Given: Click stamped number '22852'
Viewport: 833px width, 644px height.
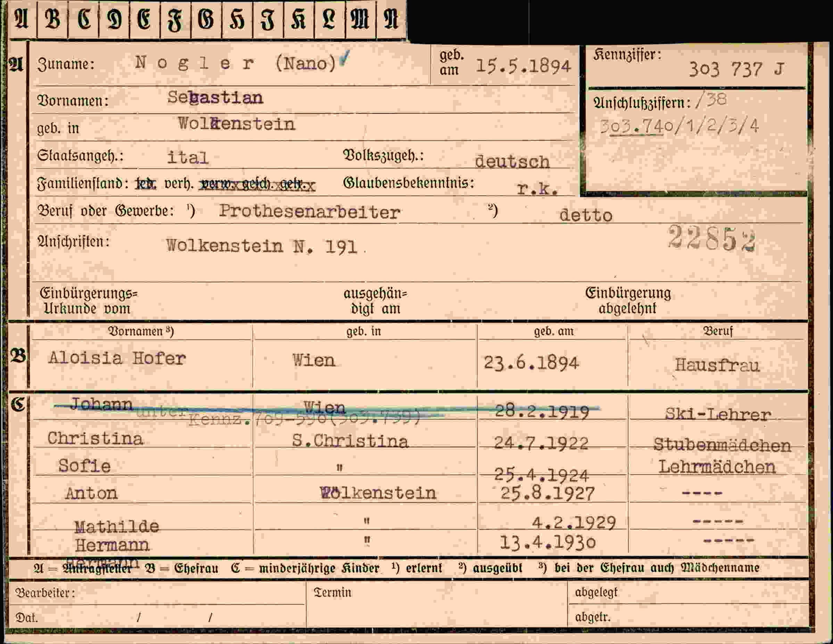Looking at the screenshot, I should tap(712, 237).
